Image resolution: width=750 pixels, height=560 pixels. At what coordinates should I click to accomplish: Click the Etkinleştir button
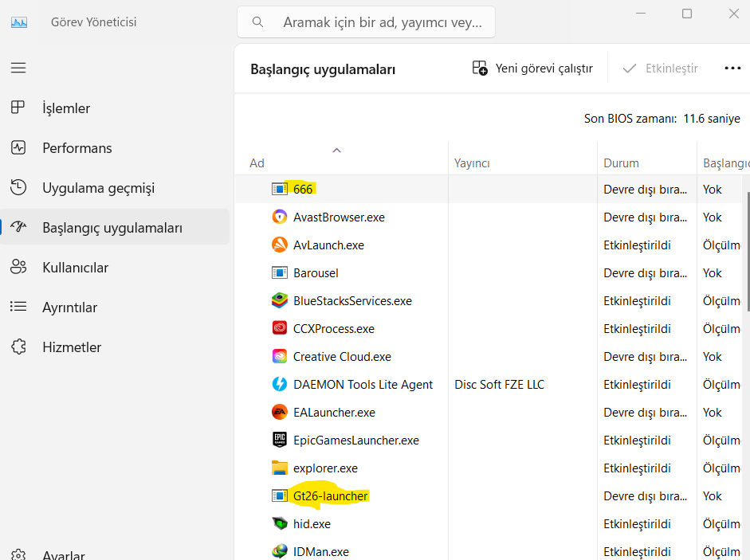660,69
